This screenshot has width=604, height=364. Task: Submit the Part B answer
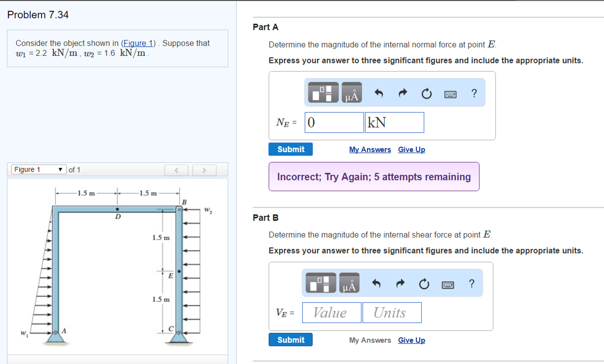point(290,339)
